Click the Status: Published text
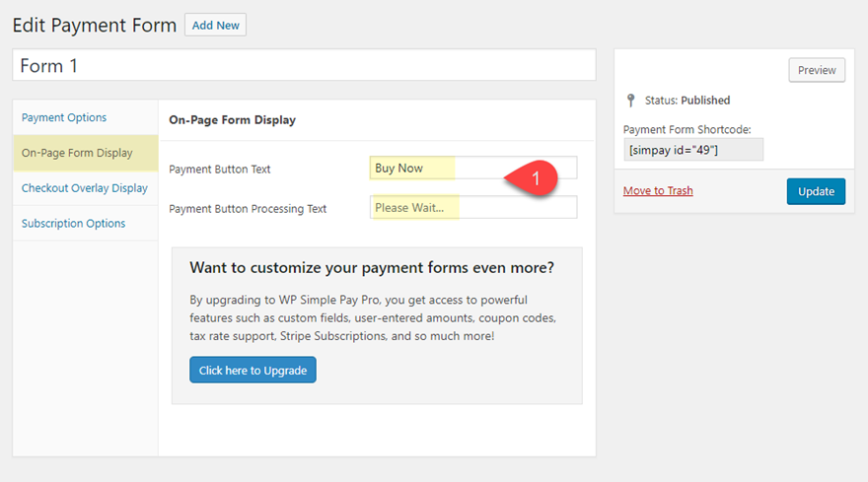868x482 pixels. coord(687,101)
